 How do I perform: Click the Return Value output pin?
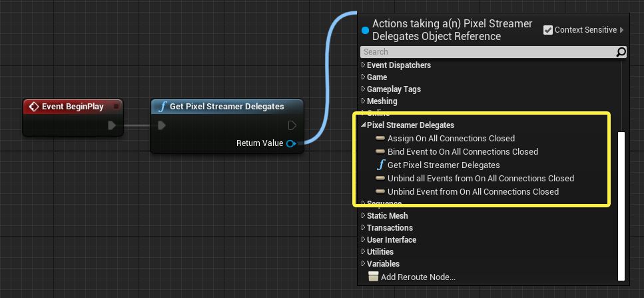tap(290, 143)
